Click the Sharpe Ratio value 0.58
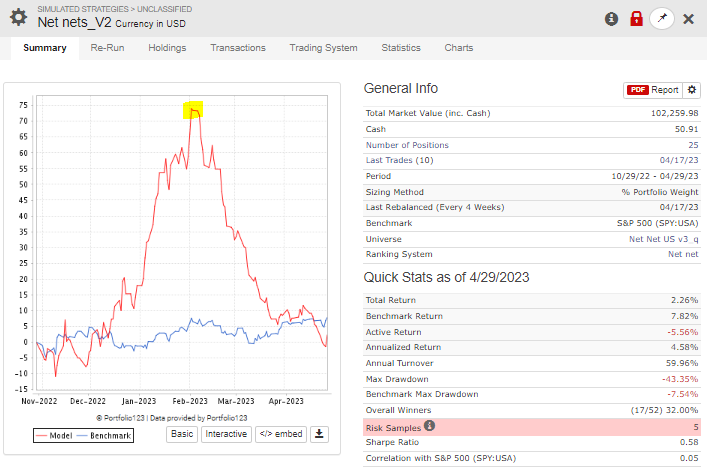This screenshot has width=707, height=472. (x=689, y=442)
